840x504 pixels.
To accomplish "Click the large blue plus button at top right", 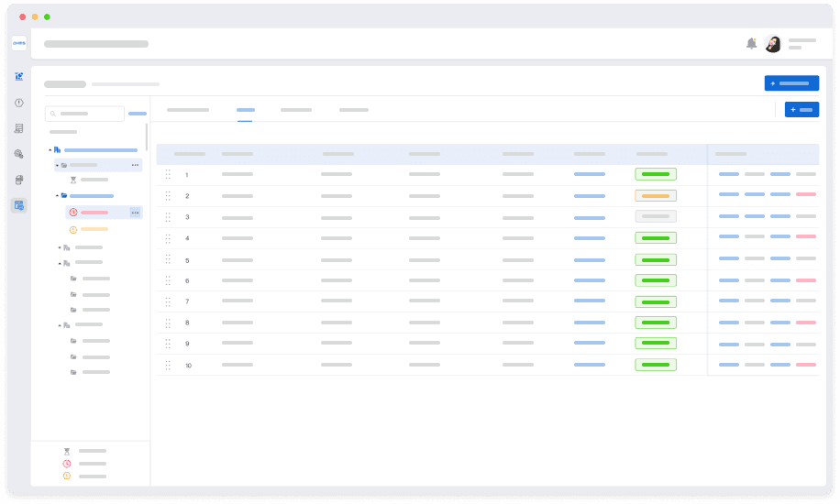I will 790,83.
